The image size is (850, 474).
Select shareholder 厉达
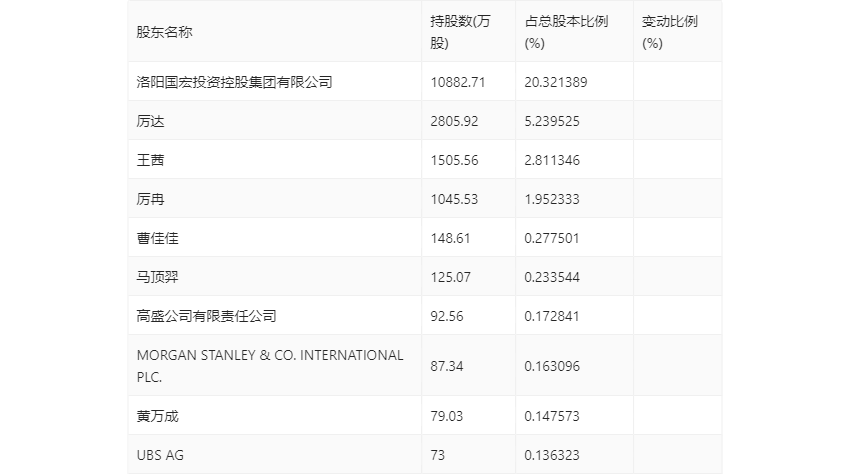coord(150,121)
